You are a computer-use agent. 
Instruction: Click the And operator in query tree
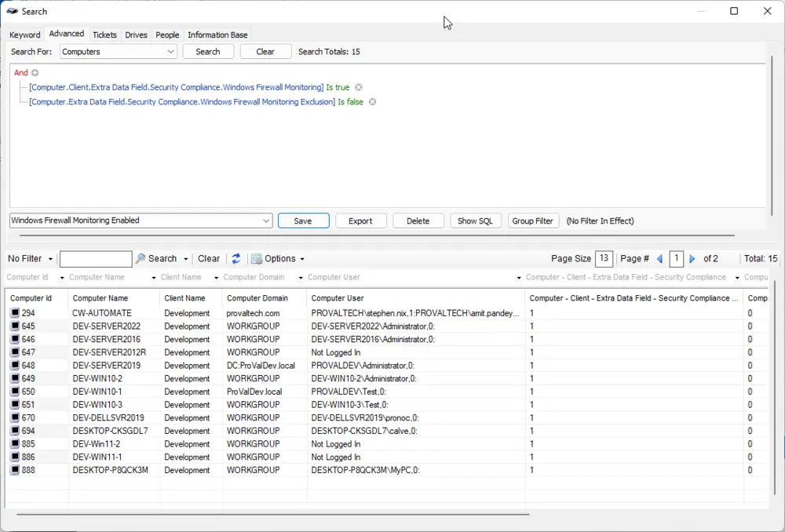[x=21, y=73]
